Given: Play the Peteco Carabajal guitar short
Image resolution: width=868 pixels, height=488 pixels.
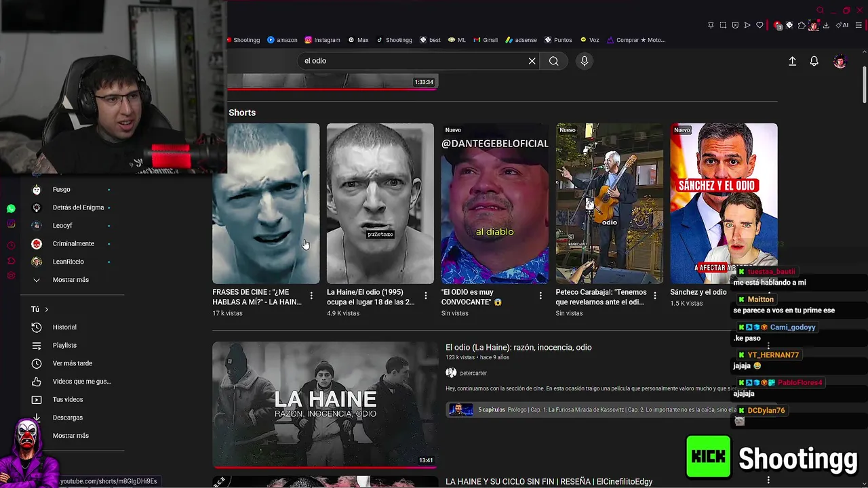Looking at the screenshot, I should pos(610,203).
